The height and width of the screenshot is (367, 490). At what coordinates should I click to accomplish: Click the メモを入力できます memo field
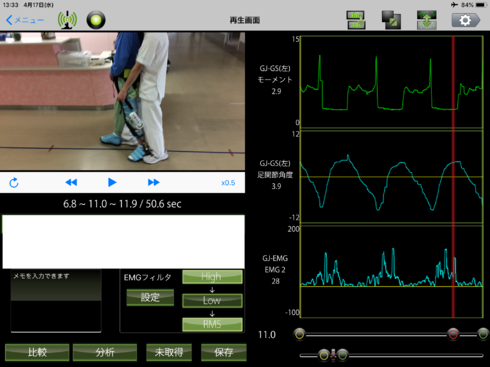[x=56, y=301]
